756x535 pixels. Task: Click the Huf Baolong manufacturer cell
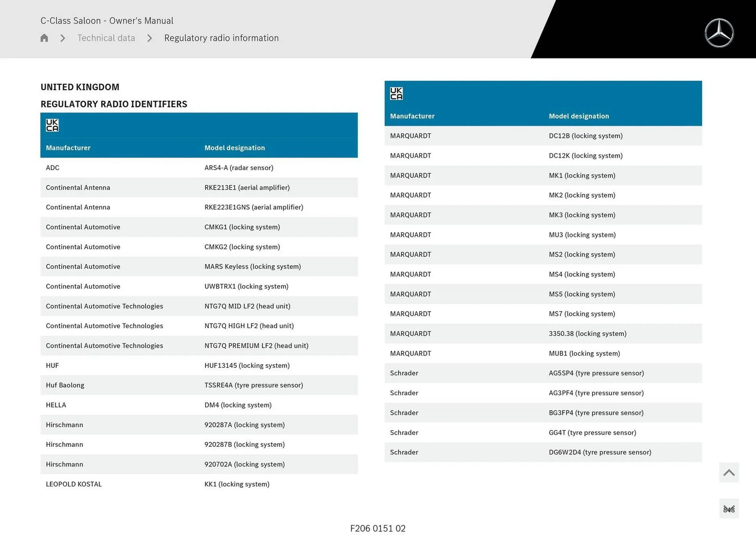pos(65,385)
